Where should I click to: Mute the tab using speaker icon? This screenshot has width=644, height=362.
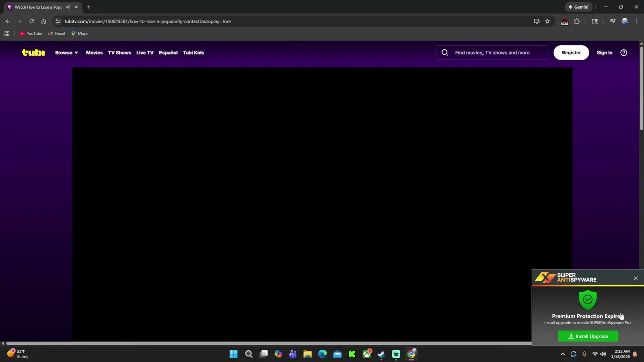(68, 7)
